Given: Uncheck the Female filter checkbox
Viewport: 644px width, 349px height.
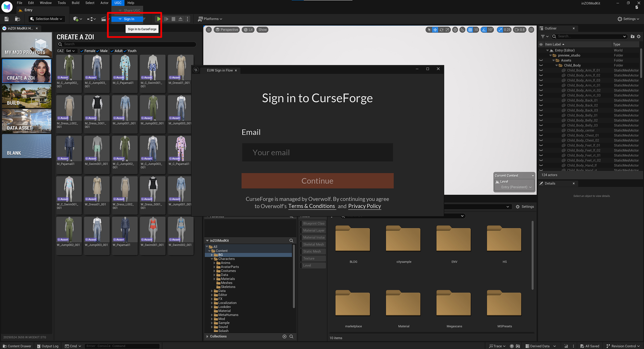Looking at the screenshot, I should [x=82, y=51].
